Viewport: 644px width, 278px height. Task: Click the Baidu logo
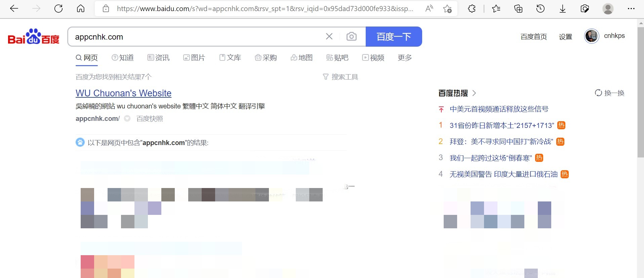[x=34, y=37]
